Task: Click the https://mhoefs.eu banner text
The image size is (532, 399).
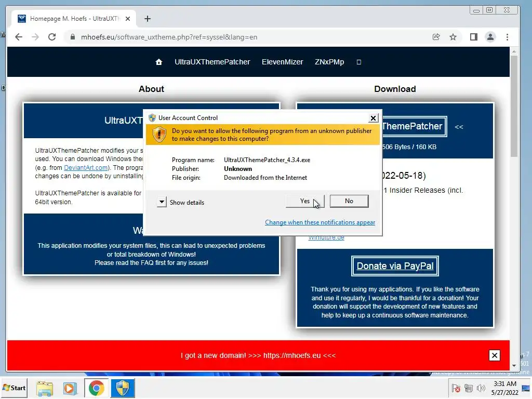Action: 292,355
